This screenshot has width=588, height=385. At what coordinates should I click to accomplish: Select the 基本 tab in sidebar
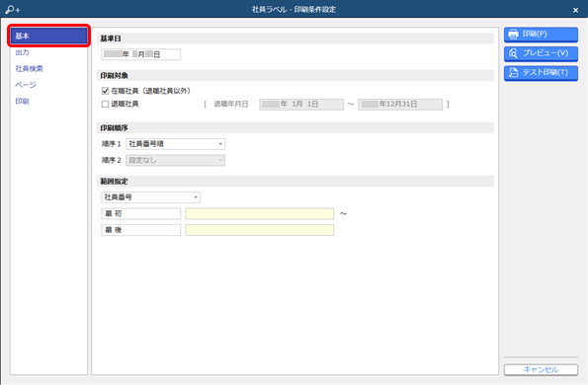48,36
